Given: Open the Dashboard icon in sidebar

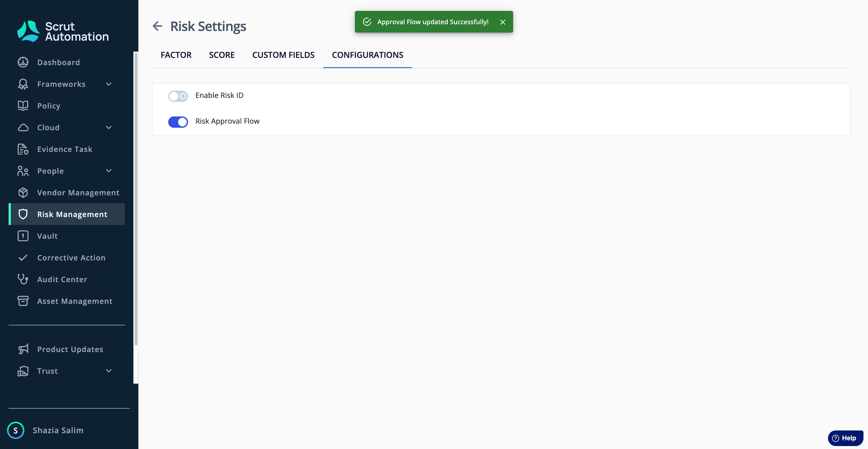Looking at the screenshot, I should coord(23,62).
